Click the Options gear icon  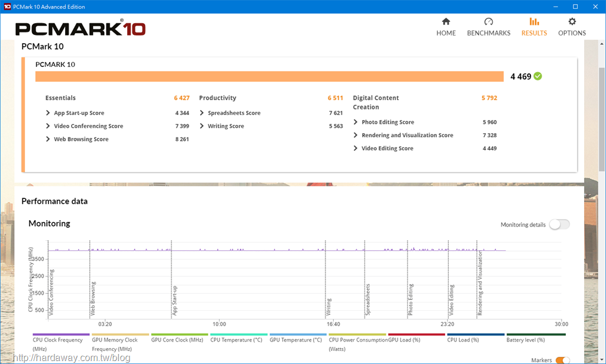coord(572,22)
